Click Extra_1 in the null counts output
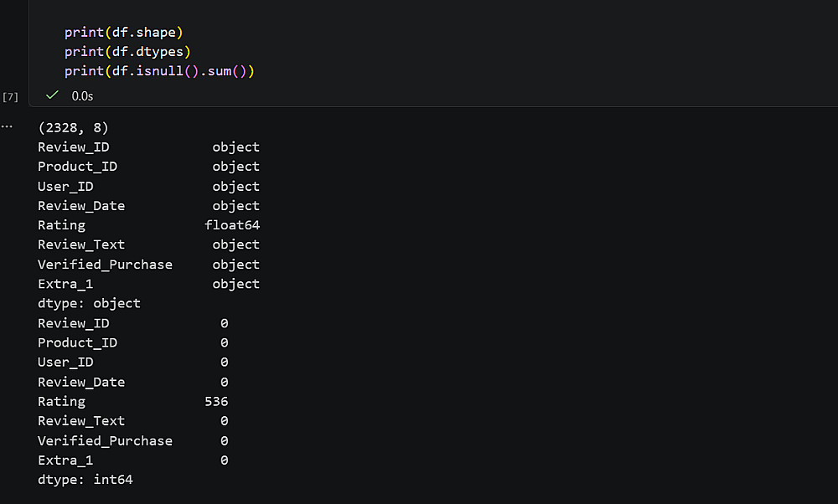The height and width of the screenshot is (504, 838). (x=65, y=460)
